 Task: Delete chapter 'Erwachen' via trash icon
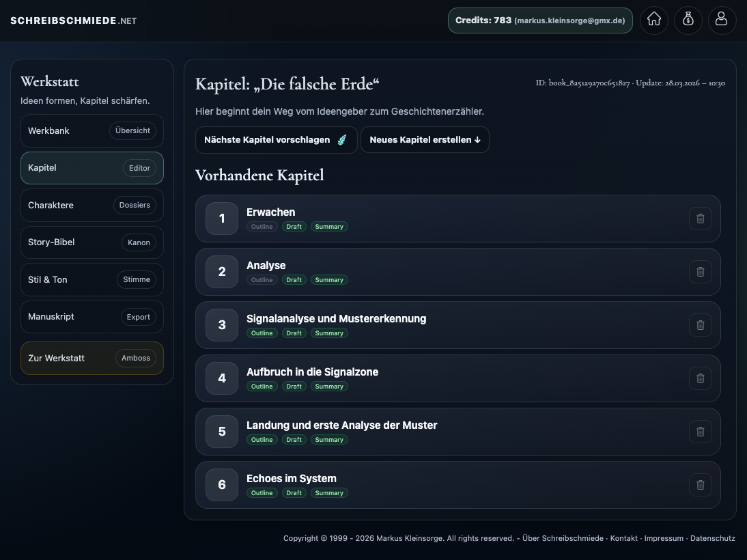click(700, 218)
